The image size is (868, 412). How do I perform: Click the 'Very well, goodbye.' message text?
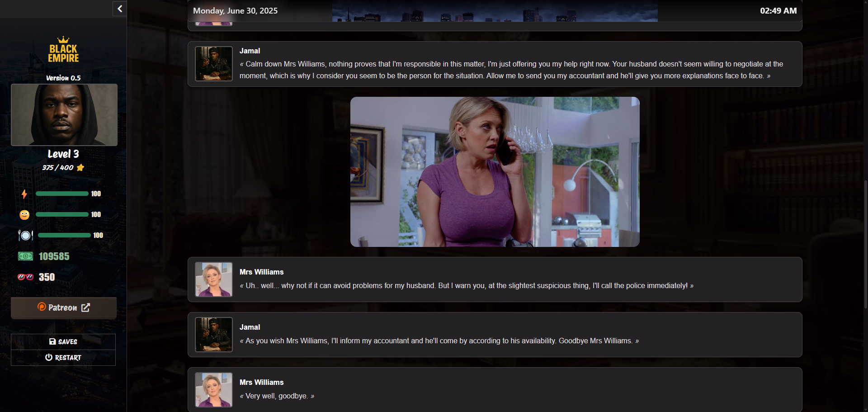click(277, 396)
